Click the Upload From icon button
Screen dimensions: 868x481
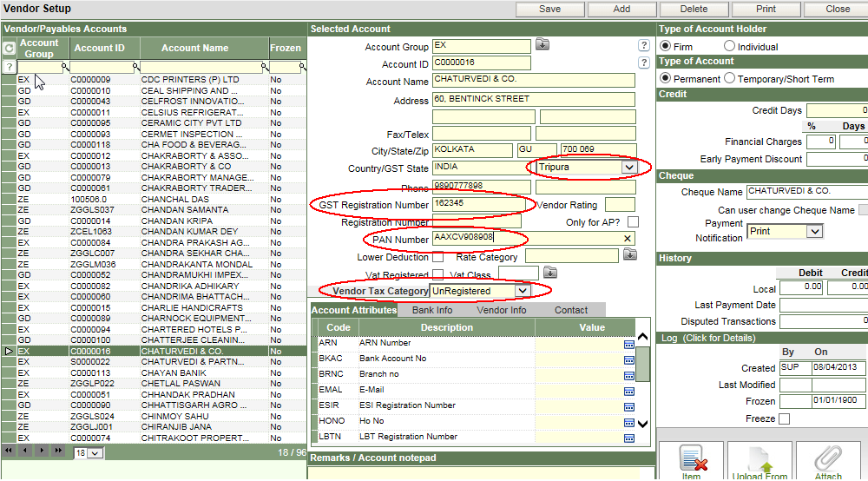click(x=759, y=460)
